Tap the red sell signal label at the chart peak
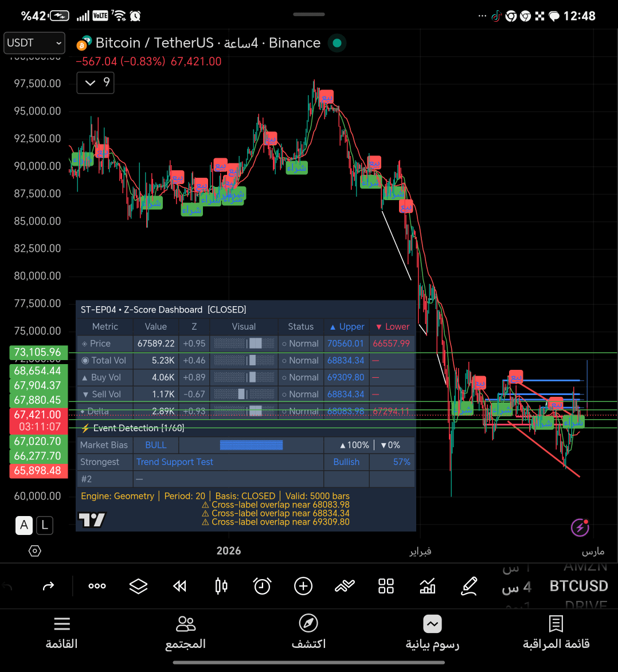Image resolution: width=618 pixels, height=672 pixels. tap(327, 97)
